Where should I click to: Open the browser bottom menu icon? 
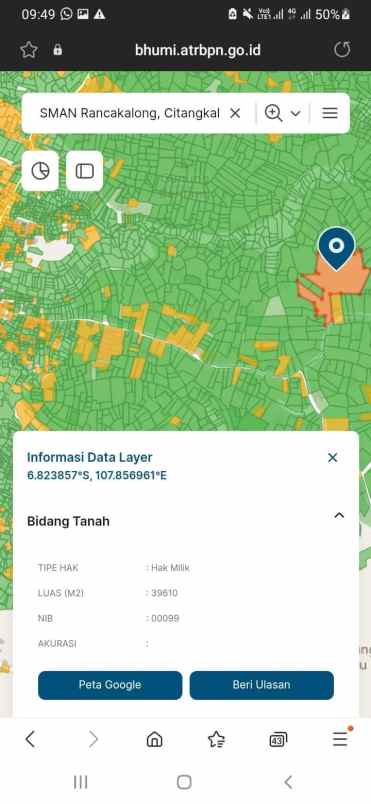point(340,738)
